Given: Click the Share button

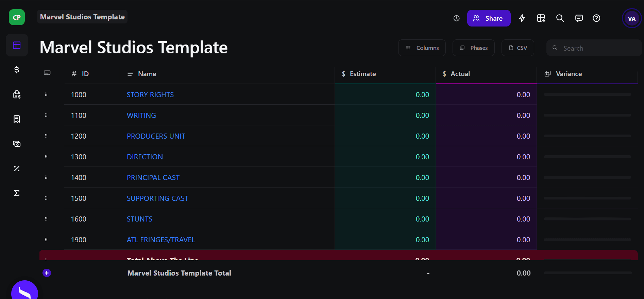Looking at the screenshot, I should click(489, 18).
